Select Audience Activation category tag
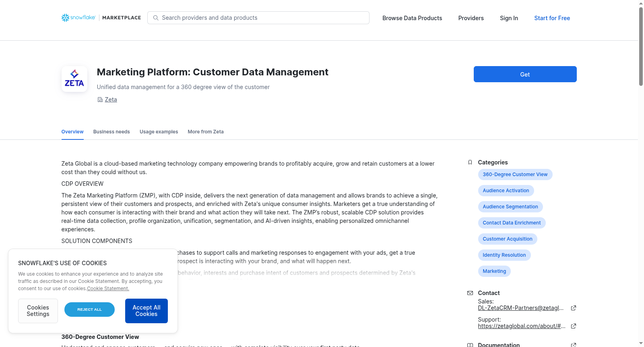The height and width of the screenshot is (347, 644). coord(506,191)
